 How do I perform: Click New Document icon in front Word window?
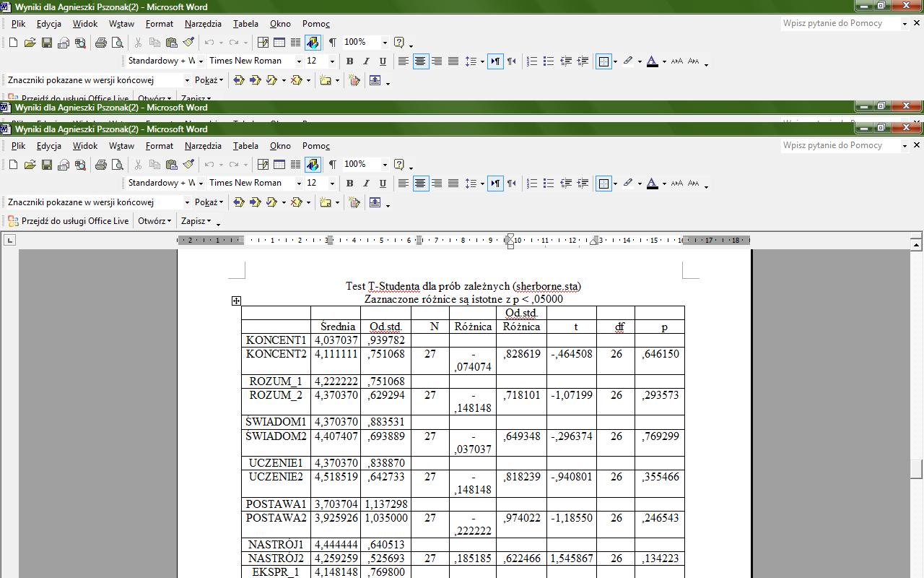tap(13, 165)
